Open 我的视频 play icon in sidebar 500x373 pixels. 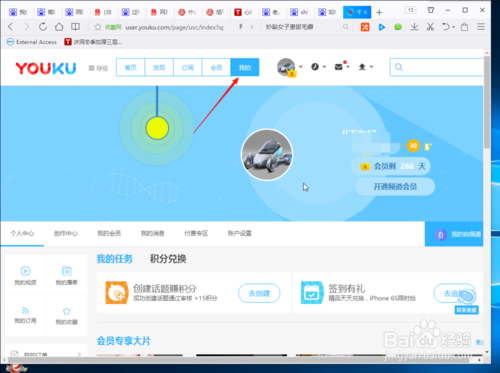pos(25,271)
